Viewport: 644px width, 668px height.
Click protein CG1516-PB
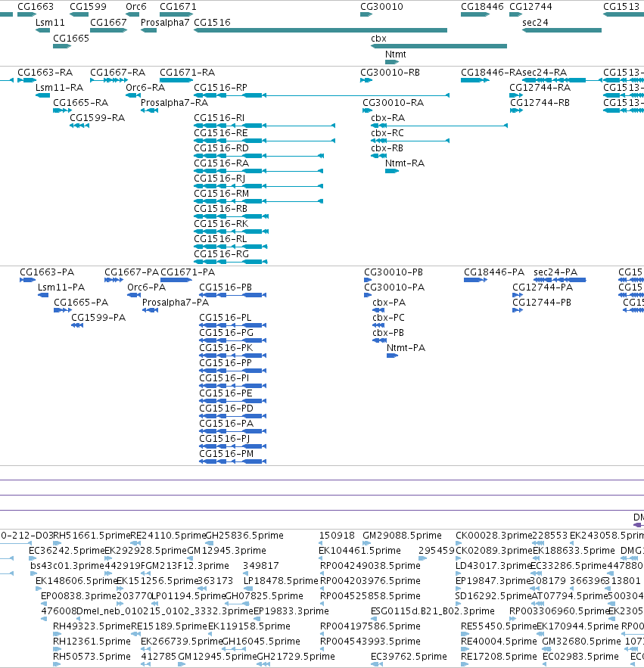coord(233,295)
